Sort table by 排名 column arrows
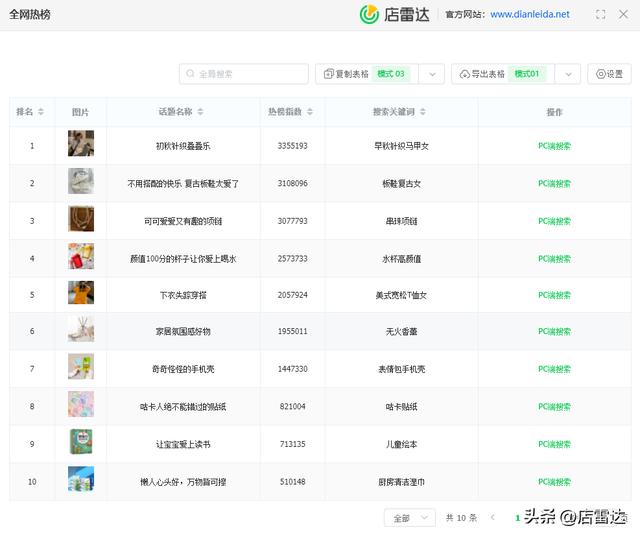The image size is (640, 539). click(41, 112)
